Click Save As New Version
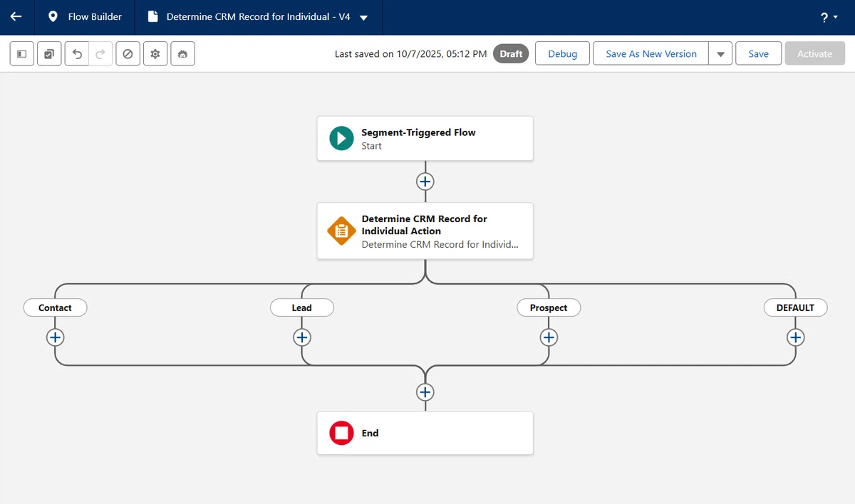This screenshot has height=504, width=855. [651, 54]
